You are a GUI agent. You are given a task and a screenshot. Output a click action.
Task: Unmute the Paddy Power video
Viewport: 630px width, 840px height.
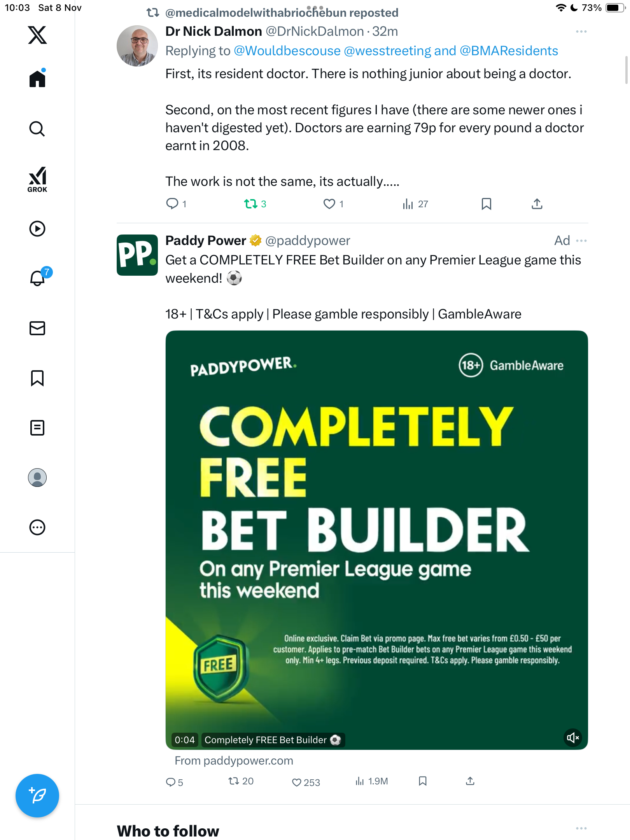pyautogui.click(x=573, y=737)
